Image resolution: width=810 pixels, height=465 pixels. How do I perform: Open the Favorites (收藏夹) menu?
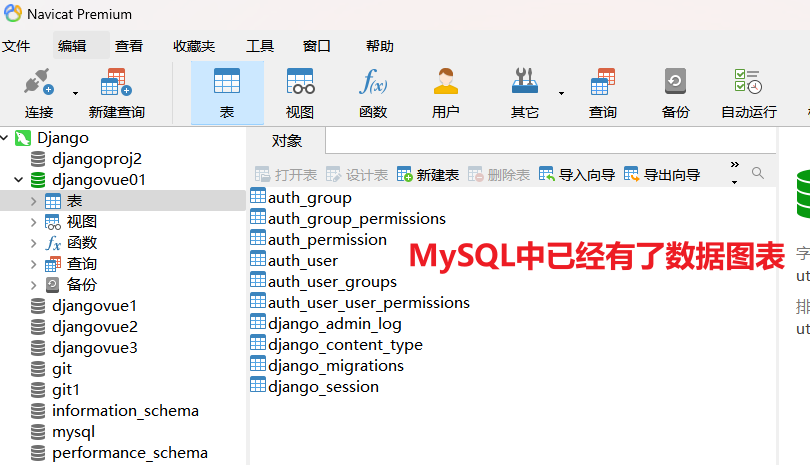194,46
